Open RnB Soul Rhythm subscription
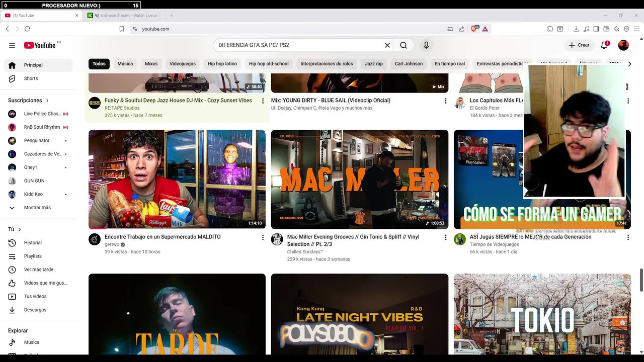Viewport: 644px width, 362px height. (38, 127)
